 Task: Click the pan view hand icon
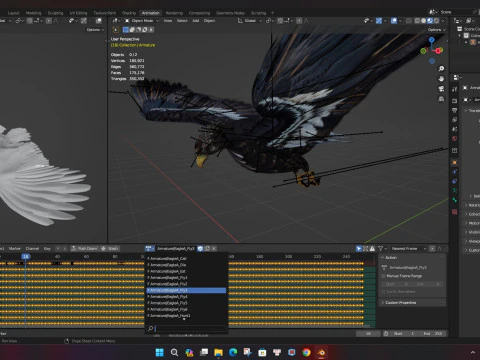[x=441, y=79]
